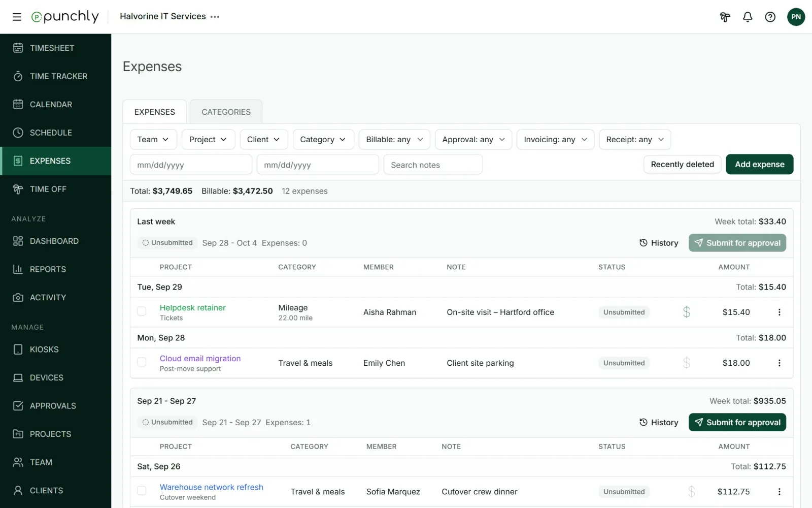Click the Schedule clock icon
Viewport: 812px width, 508px height.
click(x=18, y=133)
